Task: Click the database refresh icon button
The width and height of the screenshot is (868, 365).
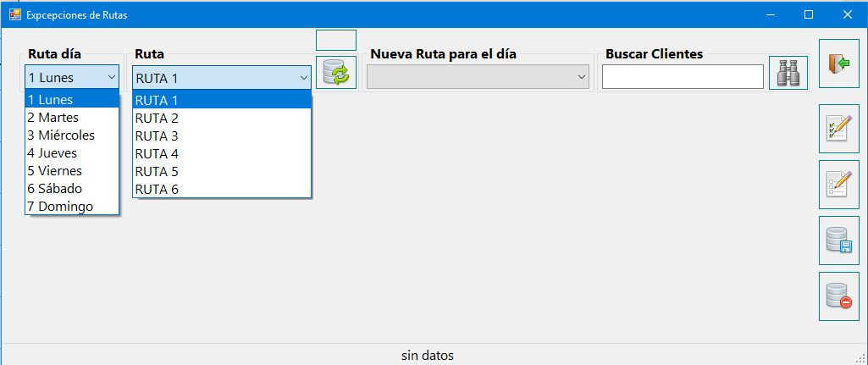Action: [336, 73]
